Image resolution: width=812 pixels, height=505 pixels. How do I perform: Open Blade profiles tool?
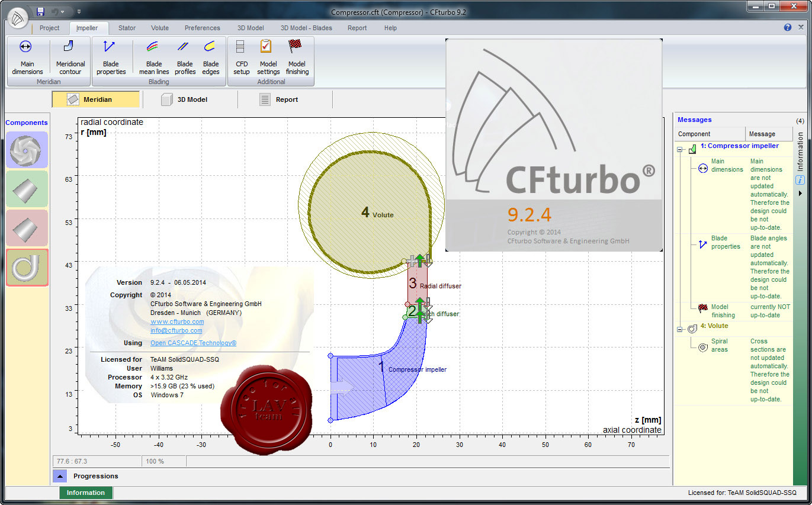tap(185, 57)
